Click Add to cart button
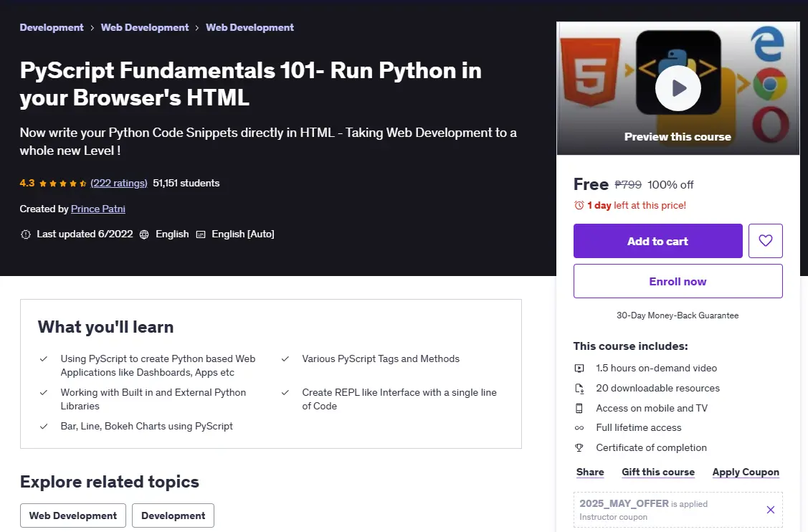Screen dimensions: 808x532 (x=658, y=241)
